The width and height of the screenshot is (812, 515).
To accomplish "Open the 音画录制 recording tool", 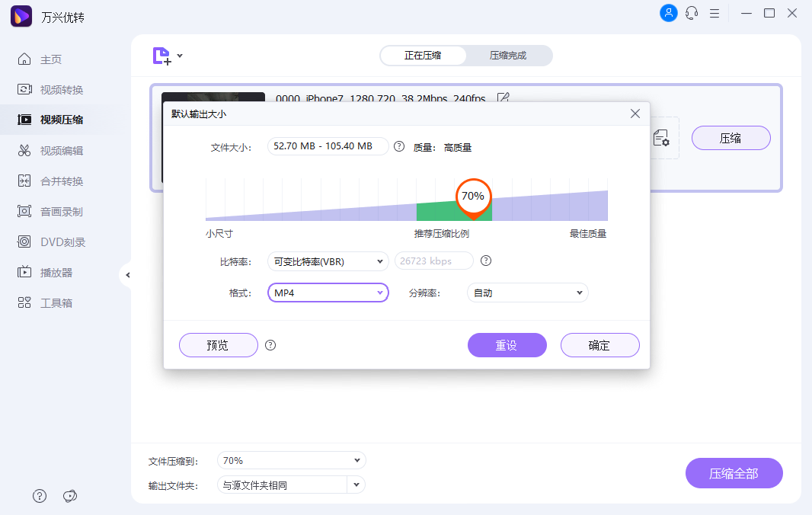I will (49, 211).
